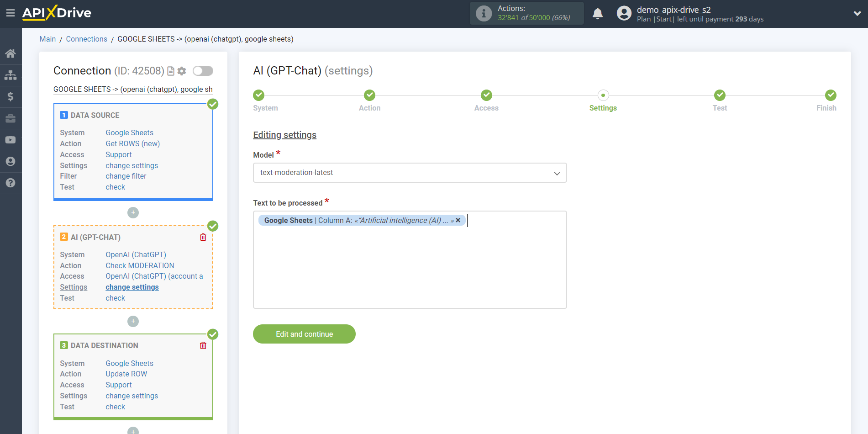Click check test in Data Source
The width and height of the screenshot is (868, 434).
click(115, 187)
